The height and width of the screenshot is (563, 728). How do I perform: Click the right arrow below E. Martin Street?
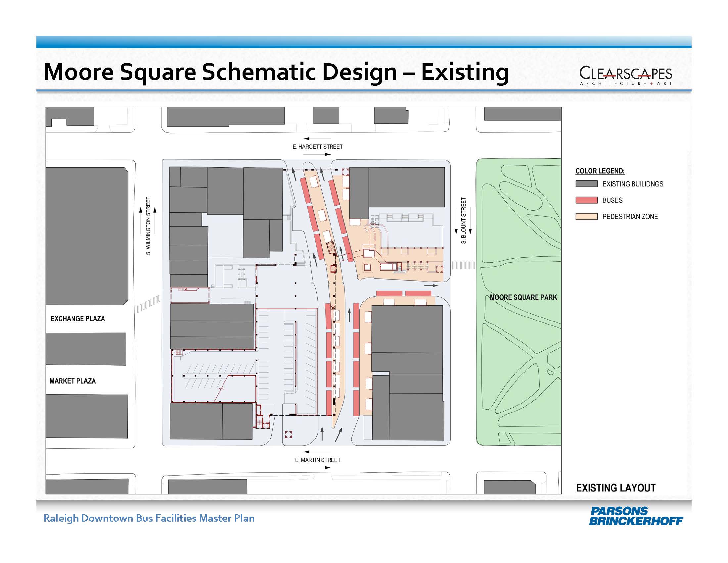coord(328,468)
